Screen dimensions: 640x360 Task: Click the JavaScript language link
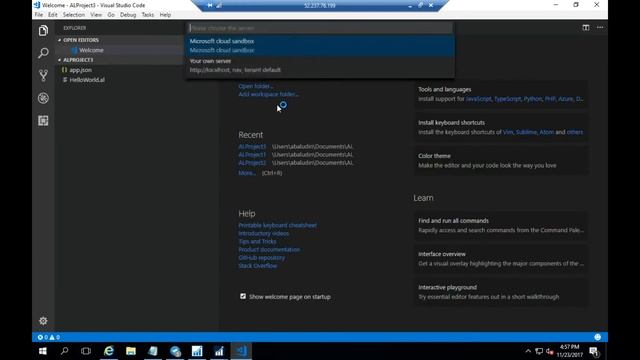pos(478,99)
